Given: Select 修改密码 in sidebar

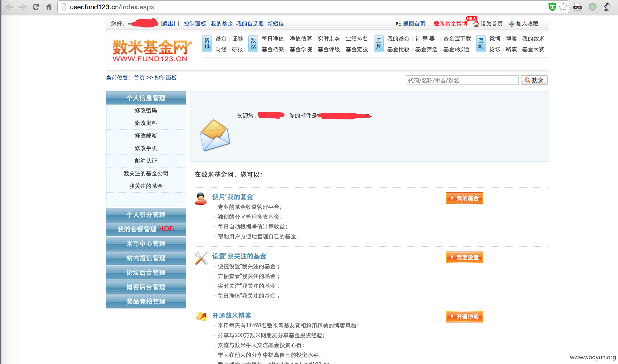Looking at the screenshot, I should (x=146, y=110).
